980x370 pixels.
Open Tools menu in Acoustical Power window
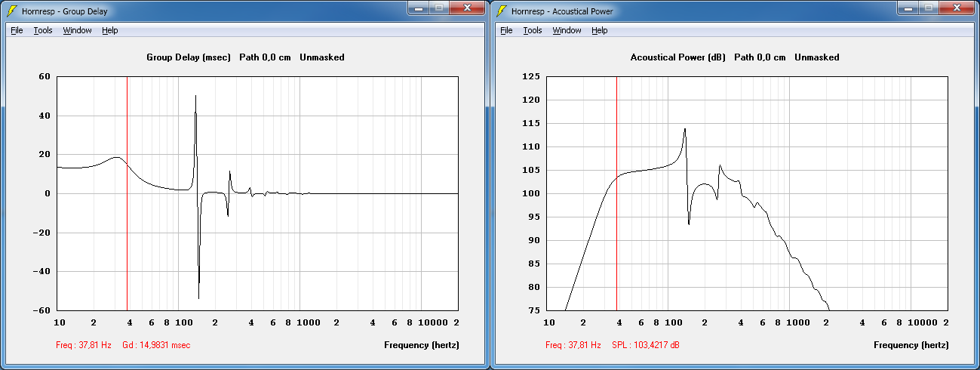tap(533, 30)
